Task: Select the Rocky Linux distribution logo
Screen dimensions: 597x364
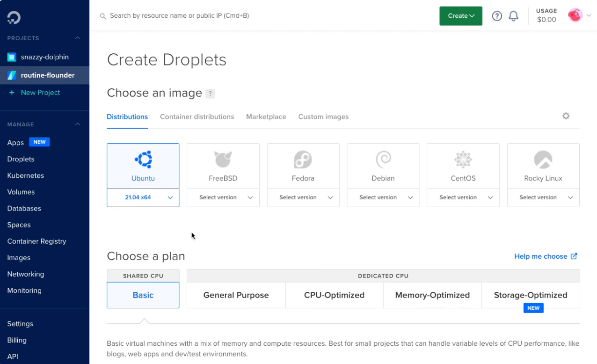Action: 543,160
